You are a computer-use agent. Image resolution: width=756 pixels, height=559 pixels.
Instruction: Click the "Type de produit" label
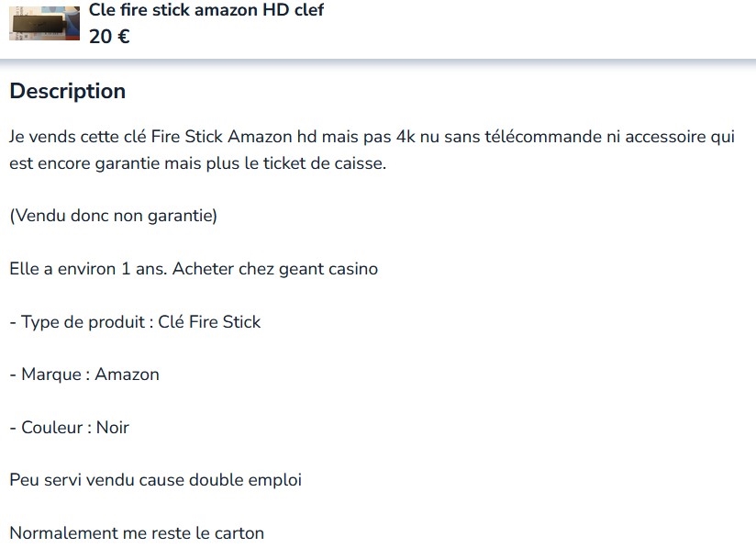(81, 322)
